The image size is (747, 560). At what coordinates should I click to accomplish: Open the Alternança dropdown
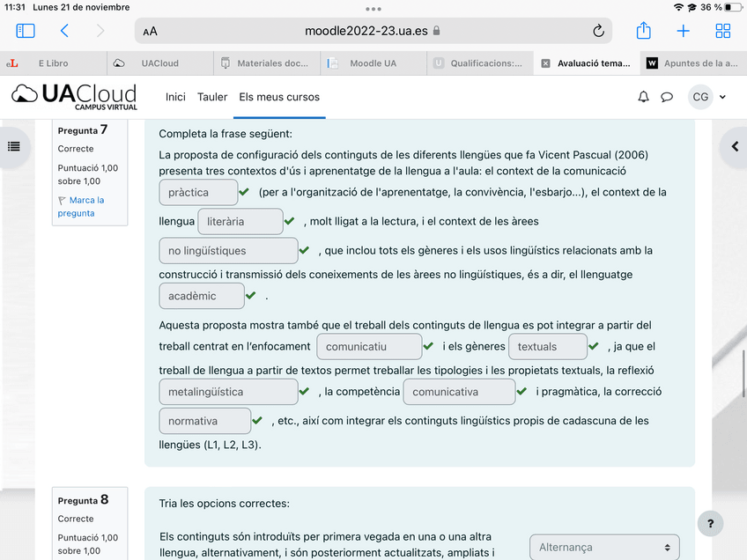(x=604, y=547)
